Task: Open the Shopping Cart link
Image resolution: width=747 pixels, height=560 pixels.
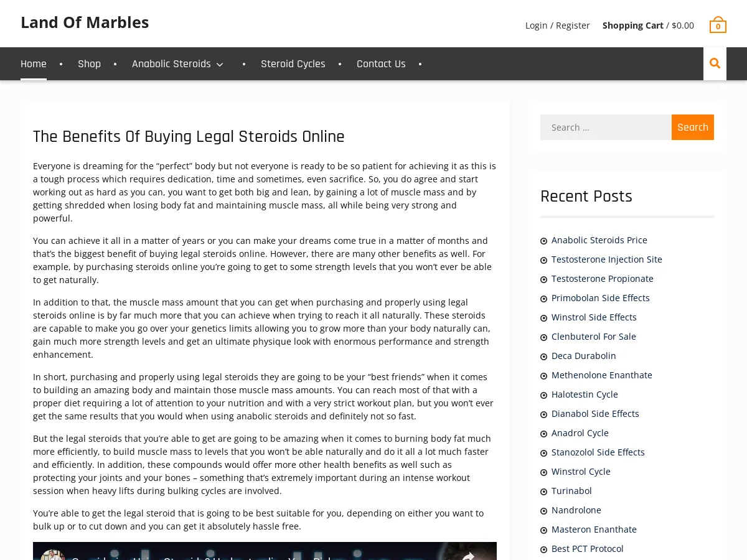Action: tap(632, 25)
